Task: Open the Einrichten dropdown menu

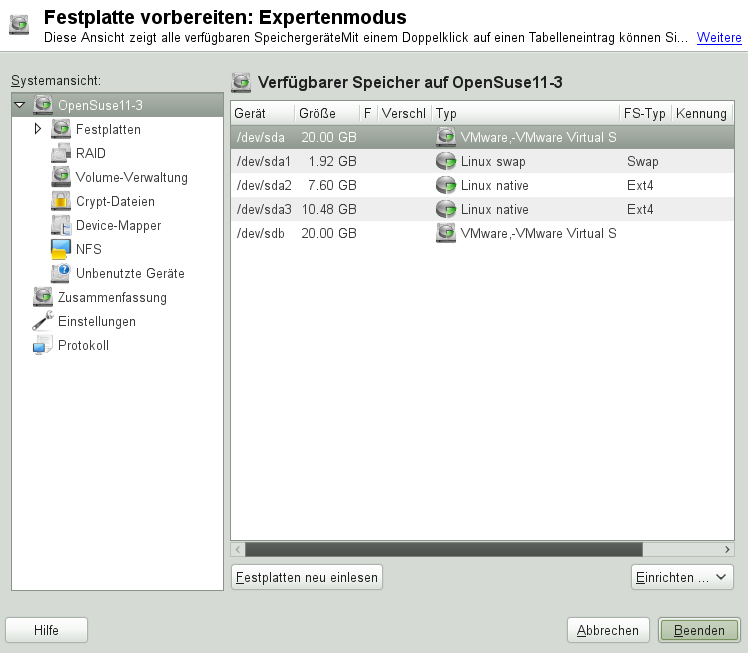Action: click(x=683, y=577)
